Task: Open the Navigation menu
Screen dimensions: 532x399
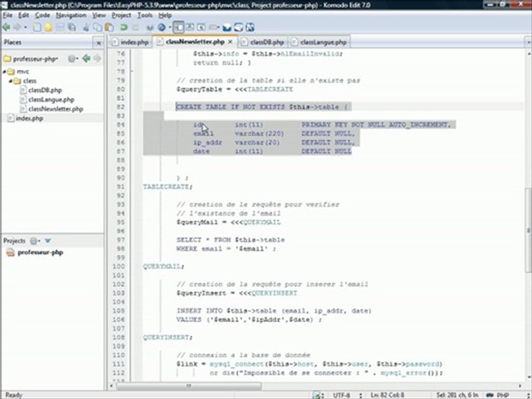Action: tap(71, 16)
